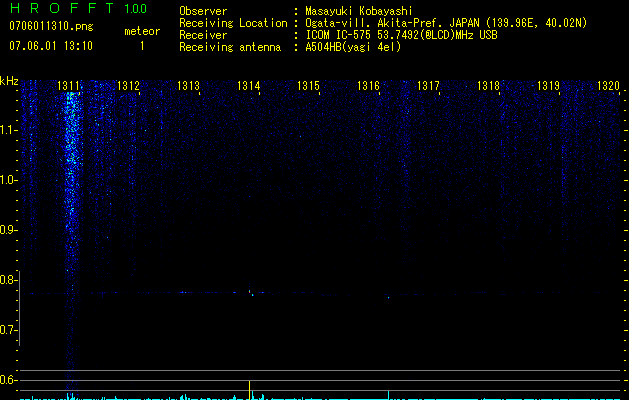Click the 1314 time axis label
This screenshot has width=629, height=400.
248,86
